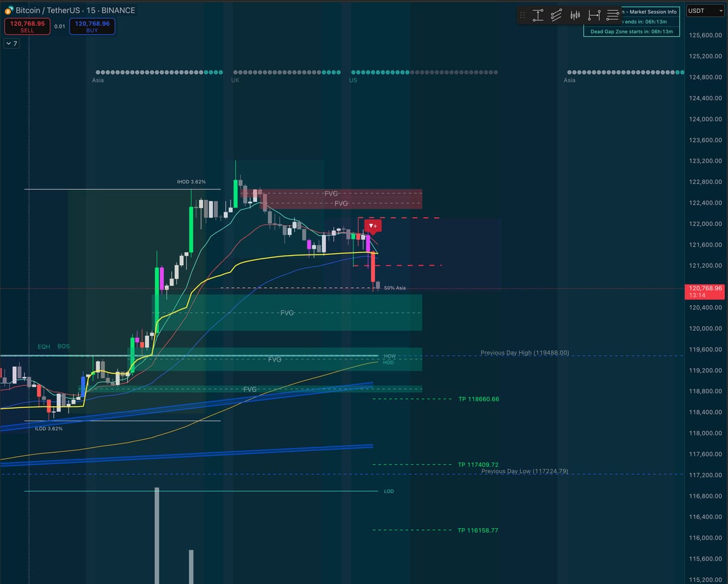
Task: Click 'Dead Gap Zone starts in: 06h:13m' text
Action: coord(632,32)
